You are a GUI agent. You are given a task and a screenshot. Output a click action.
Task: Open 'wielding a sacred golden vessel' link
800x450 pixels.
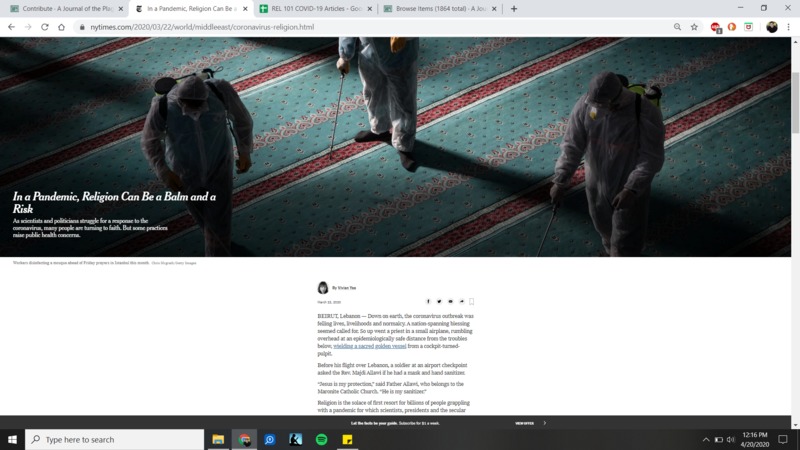363,346
